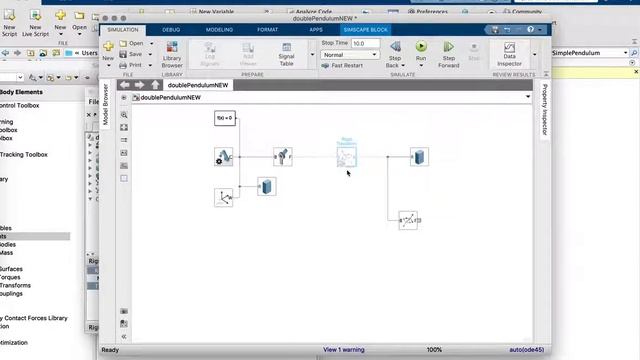Select the lower-right transform sensor block
The image size is (640, 360).
click(409, 220)
